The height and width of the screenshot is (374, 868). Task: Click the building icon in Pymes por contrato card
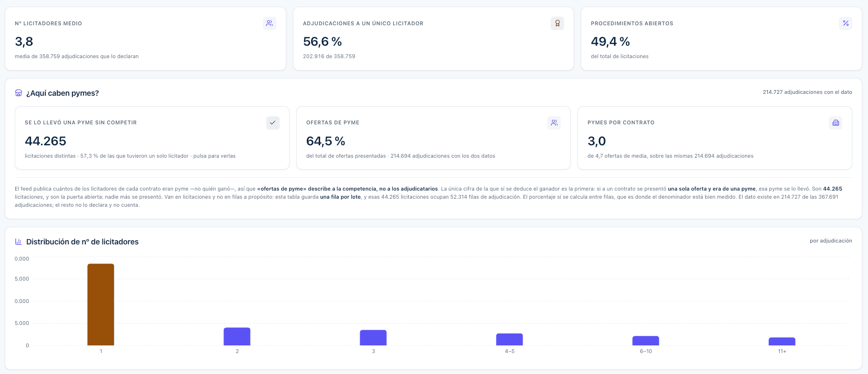point(836,122)
